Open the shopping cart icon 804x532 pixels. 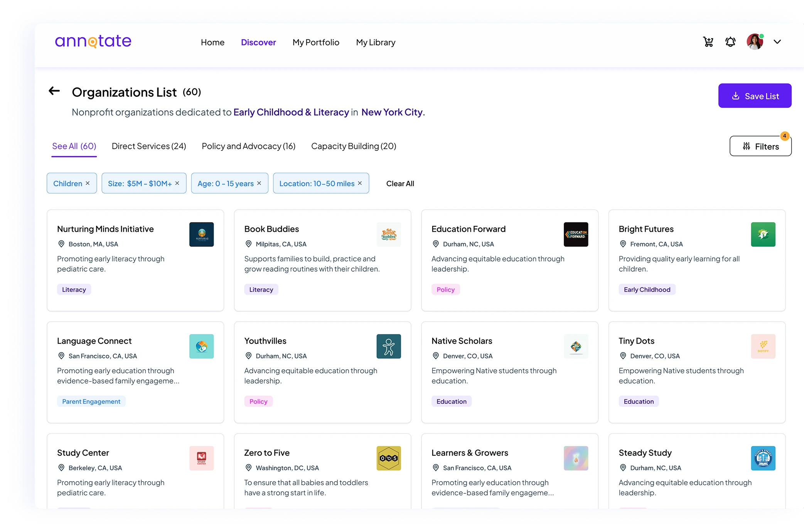(x=708, y=42)
